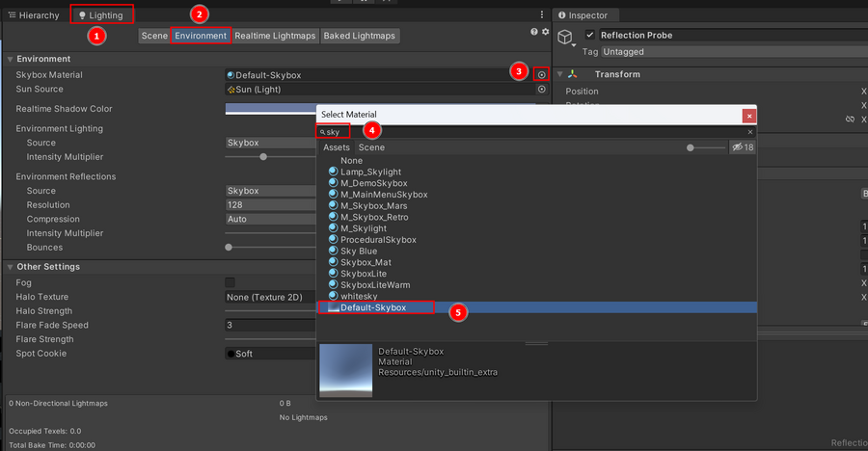The image size is (868, 451).
Task: Click the Reflection Probe name field
Action: (x=732, y=35)
